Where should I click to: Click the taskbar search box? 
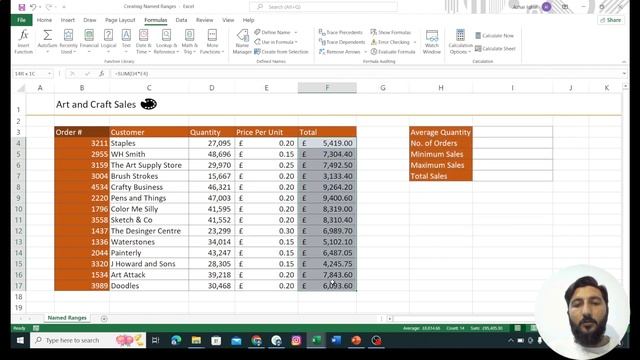tap(88, 340)
